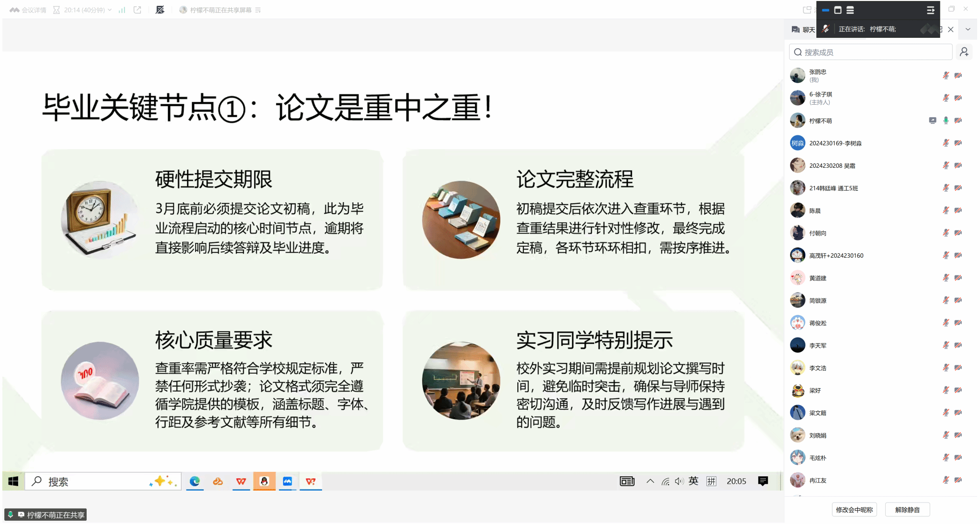Screen dimensions: 980x524
Task: Select the blue thin-bar layout in floating bar
Action: coord(825,10)
